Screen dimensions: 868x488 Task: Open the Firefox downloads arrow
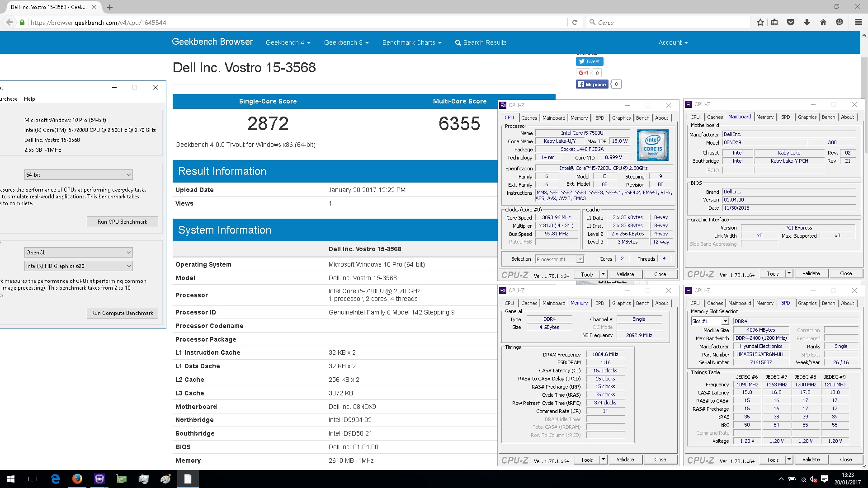click(x=807, y=22)
